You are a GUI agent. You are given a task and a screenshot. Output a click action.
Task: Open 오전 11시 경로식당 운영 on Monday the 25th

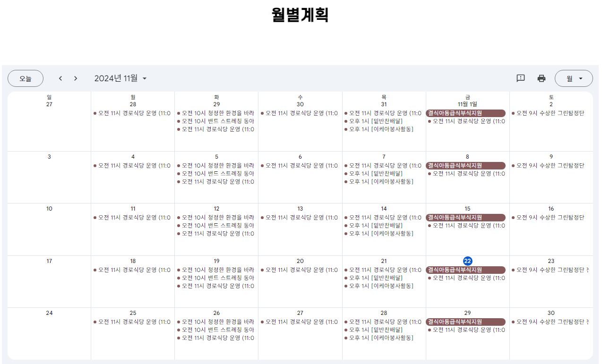click(x=132, y=322)
